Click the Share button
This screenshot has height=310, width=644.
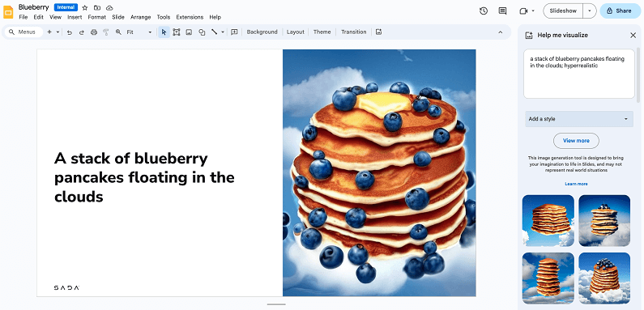(620, 11)
